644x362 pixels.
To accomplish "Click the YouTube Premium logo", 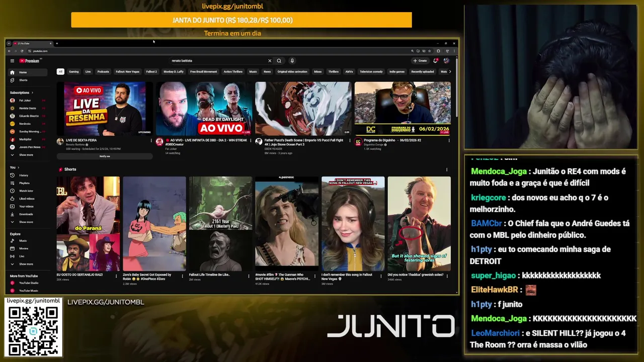I will (30, 61).
